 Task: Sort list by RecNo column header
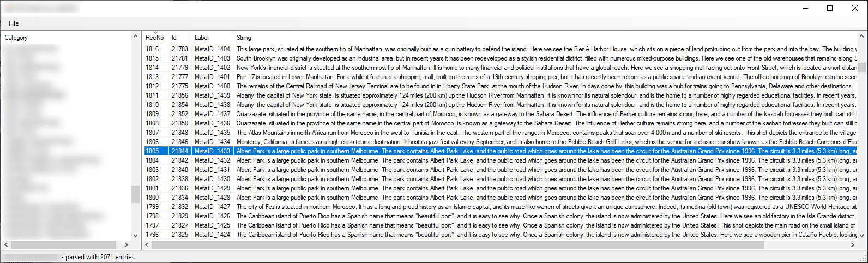point(154,38)
